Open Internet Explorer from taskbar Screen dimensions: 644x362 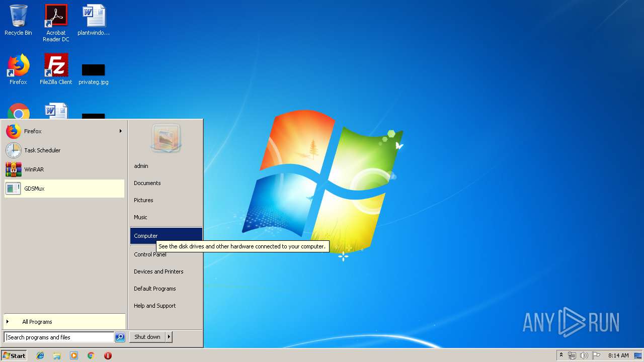click(x=40, y=355)
